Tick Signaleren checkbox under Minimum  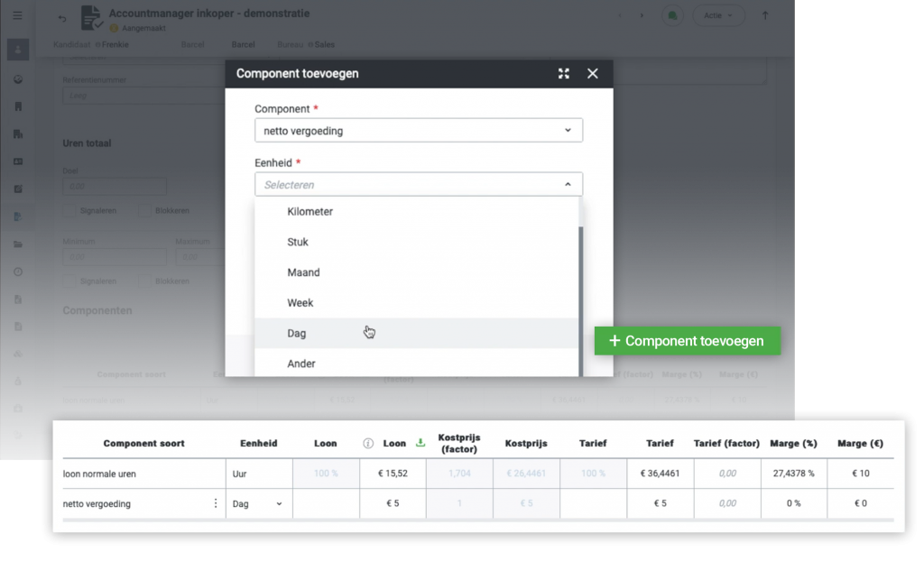click(x=69, y=281)
